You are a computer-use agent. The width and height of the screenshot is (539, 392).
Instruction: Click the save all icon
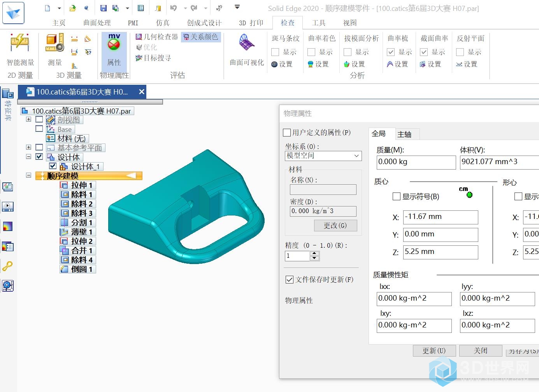(x=116, y=8)
